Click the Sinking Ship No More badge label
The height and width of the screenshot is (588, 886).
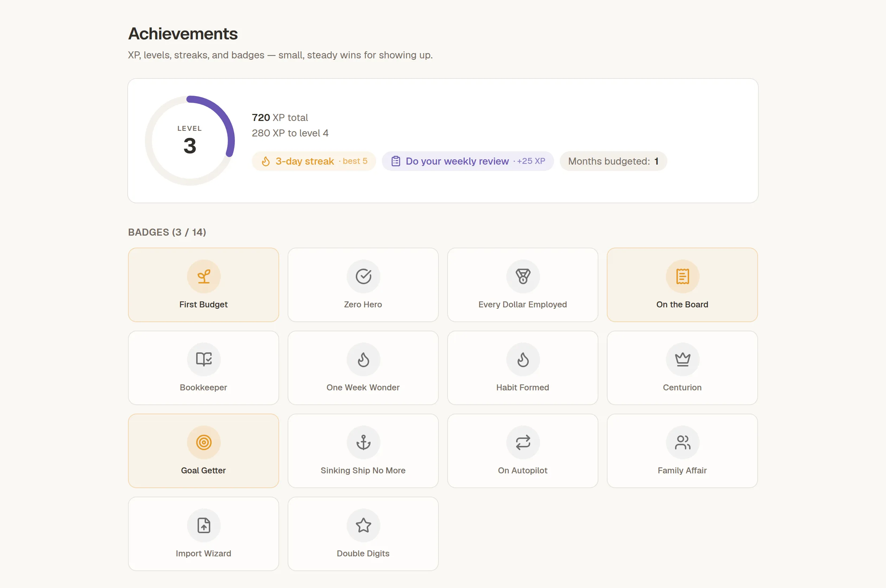coord(363,470)
